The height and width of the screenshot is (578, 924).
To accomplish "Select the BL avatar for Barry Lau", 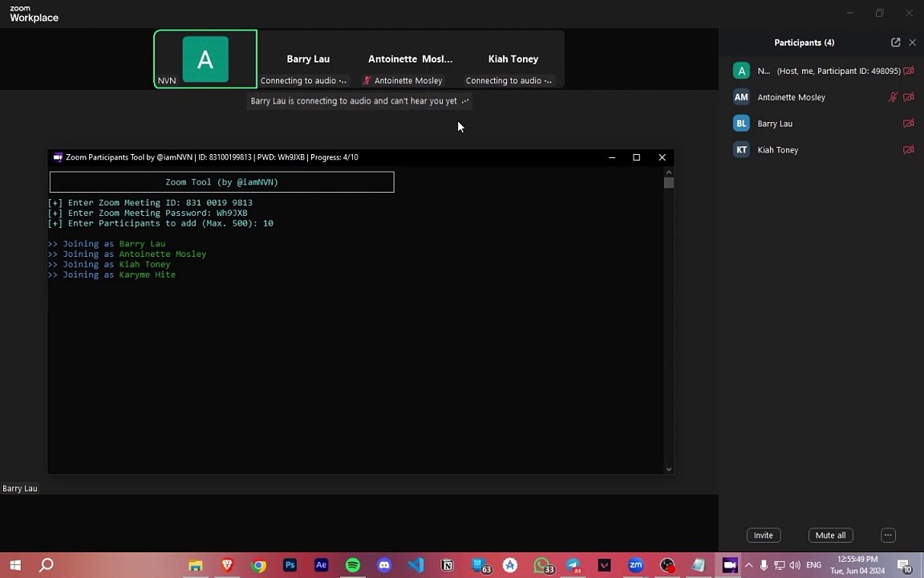I will pyautogui.click(x=741, y=124).
